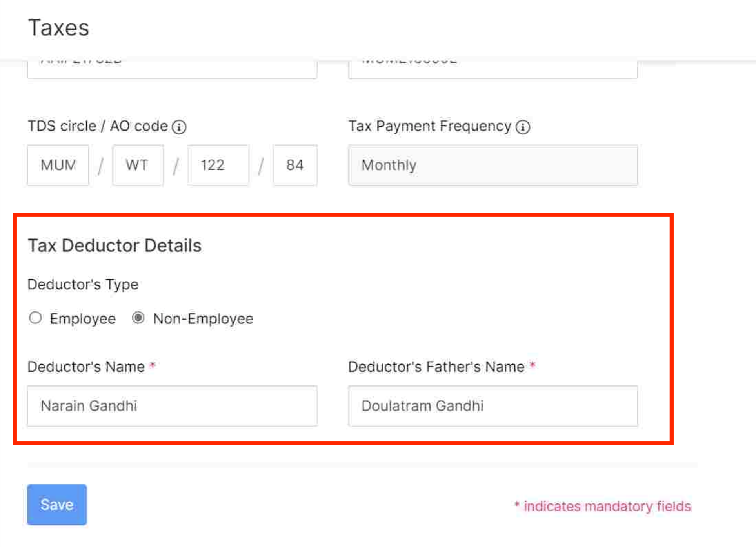
Task: Click the second truncated field near top right
Action: tap(492, 67)
